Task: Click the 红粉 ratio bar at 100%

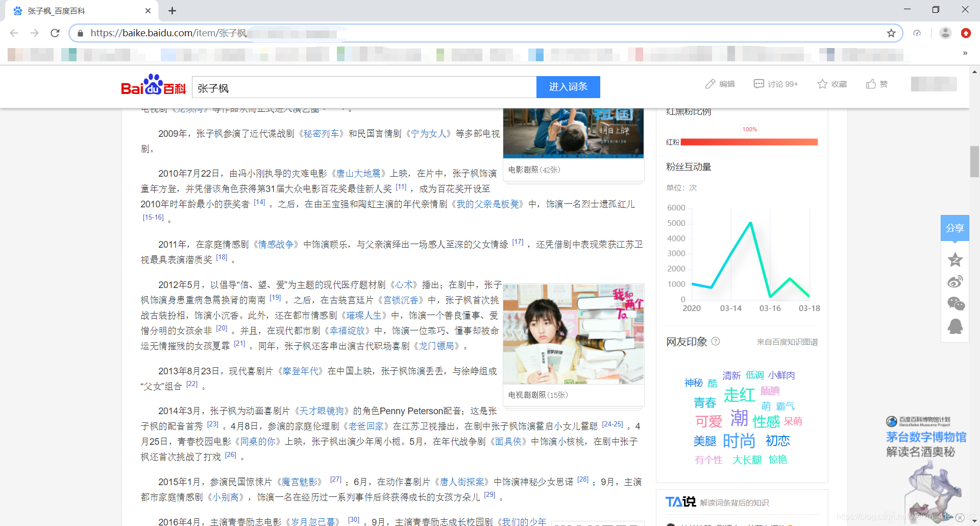Action: point(749,142)
